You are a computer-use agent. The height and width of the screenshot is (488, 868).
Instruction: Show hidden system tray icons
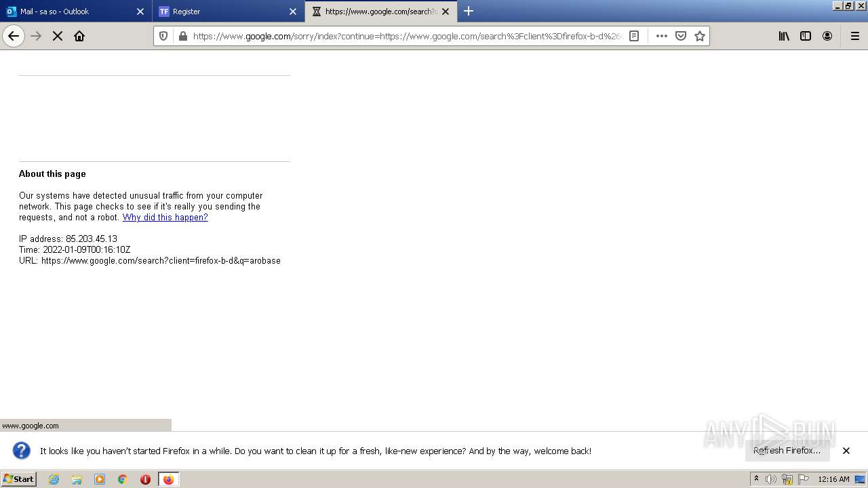pyautogui.click(x=756, y=479)
